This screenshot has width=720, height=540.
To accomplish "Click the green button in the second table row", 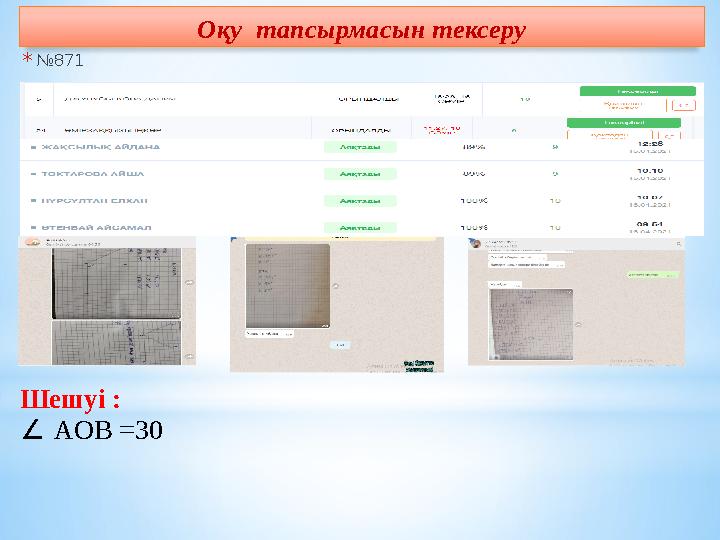I will coord(624,123).
